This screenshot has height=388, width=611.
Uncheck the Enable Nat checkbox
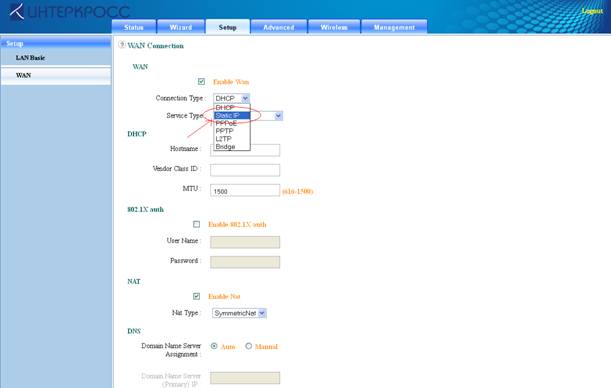click(196, 296)
